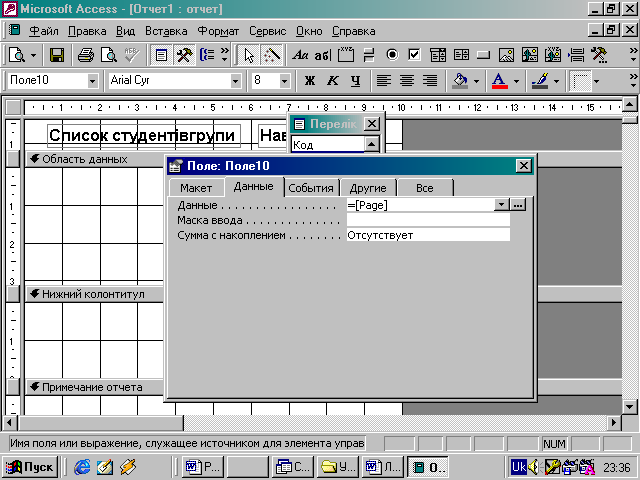This screenshot has height=480, width=640.
Task: Expand the line color dropdown arrow
Action: pos(556,81)
